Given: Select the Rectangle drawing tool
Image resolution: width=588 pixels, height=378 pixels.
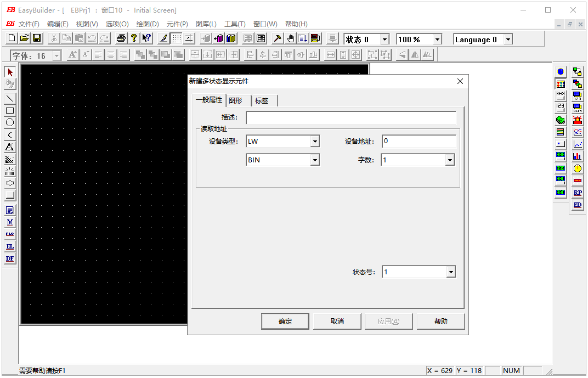Looking at the screenshot, I should click(10, 110).
